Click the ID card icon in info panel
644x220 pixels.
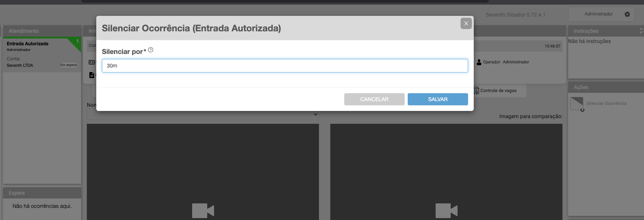91,62
